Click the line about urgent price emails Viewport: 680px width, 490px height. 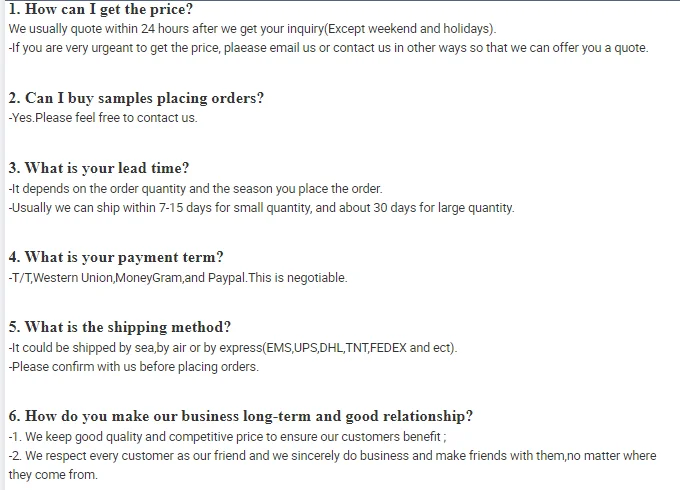point(328,48)
